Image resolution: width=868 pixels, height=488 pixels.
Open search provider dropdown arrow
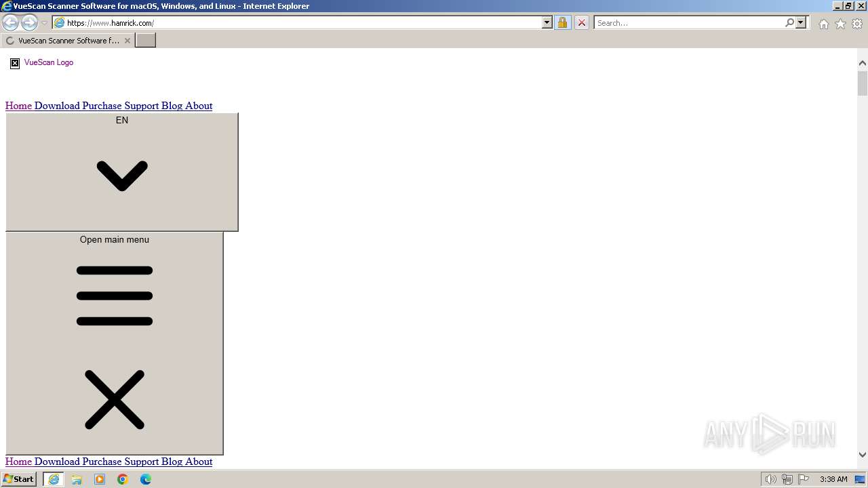point(801,22)
